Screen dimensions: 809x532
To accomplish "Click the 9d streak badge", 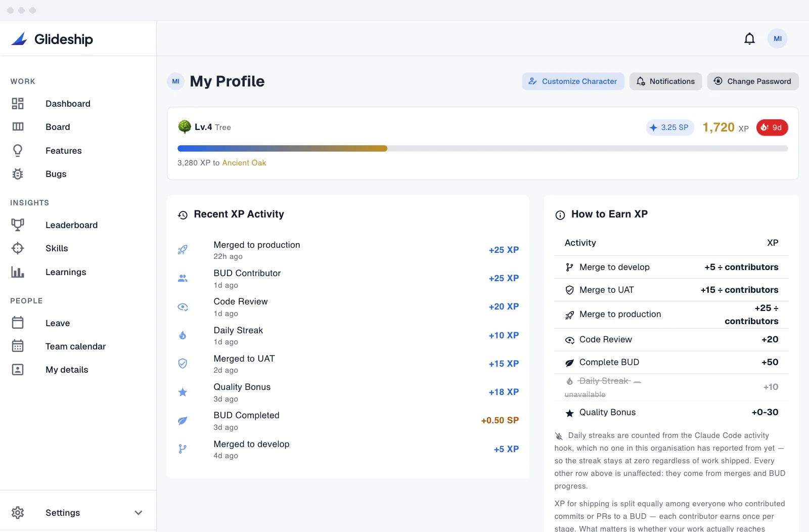I will pos(772,127).
